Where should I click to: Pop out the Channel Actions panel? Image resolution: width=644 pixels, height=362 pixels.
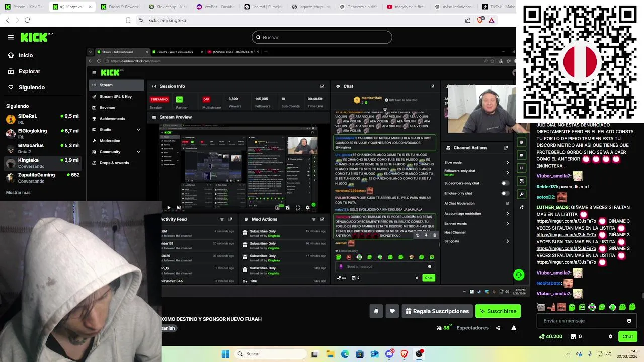(506, 148)
